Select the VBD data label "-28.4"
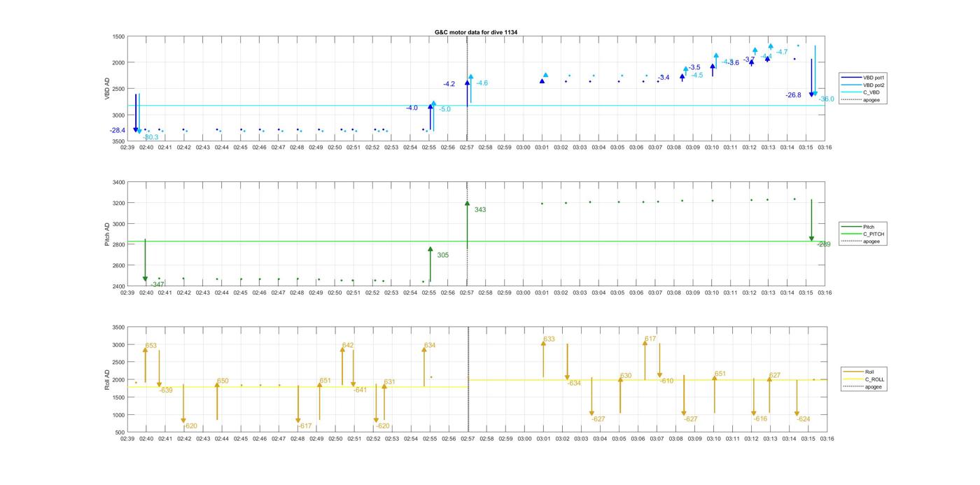Viewport: 980px width, 485px height. point(118,130)
